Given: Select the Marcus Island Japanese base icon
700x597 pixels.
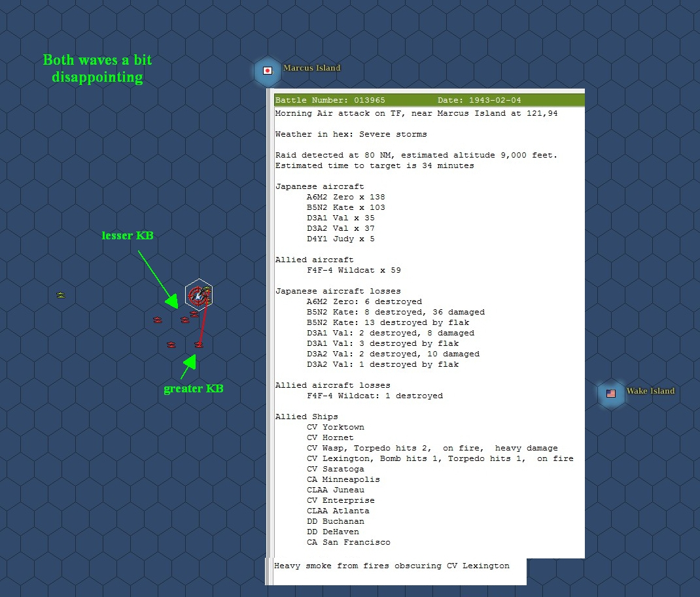Looking at the screenshot, I should pyautogui.click(x=268, y=71).
